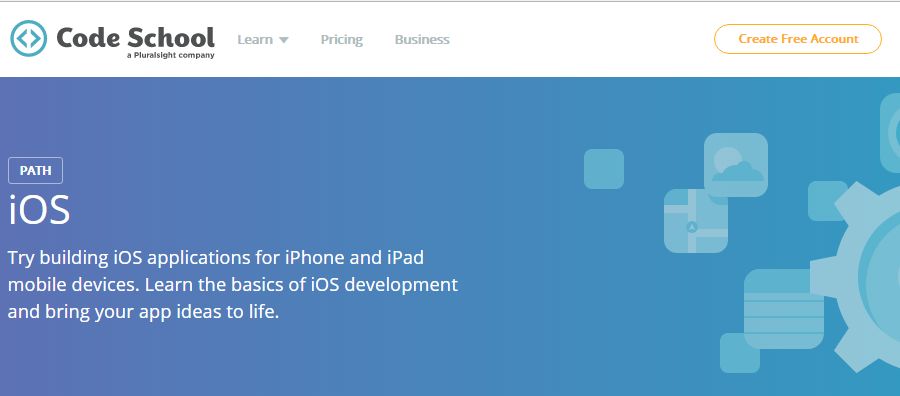Select the iOS path heading
The height and width of the screenshot is (396, 900).
point(39,210)
